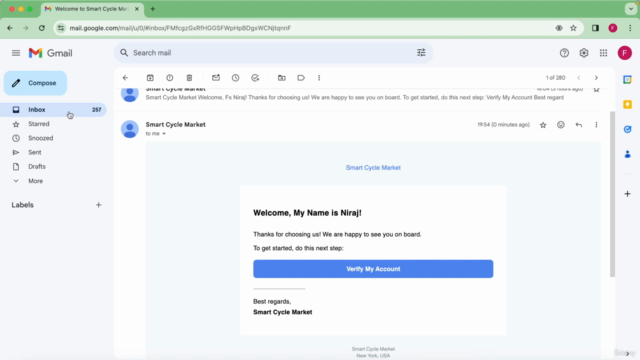Open the Drafts folder
The width and height of the screenshot is (640, 360).
tap(37, 167)
